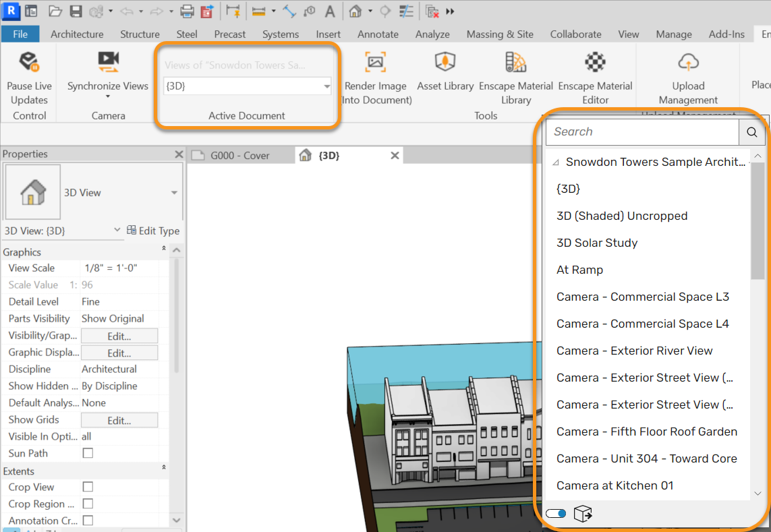
Task: Click Edit button for Show Grids
Action: [119, 420]
